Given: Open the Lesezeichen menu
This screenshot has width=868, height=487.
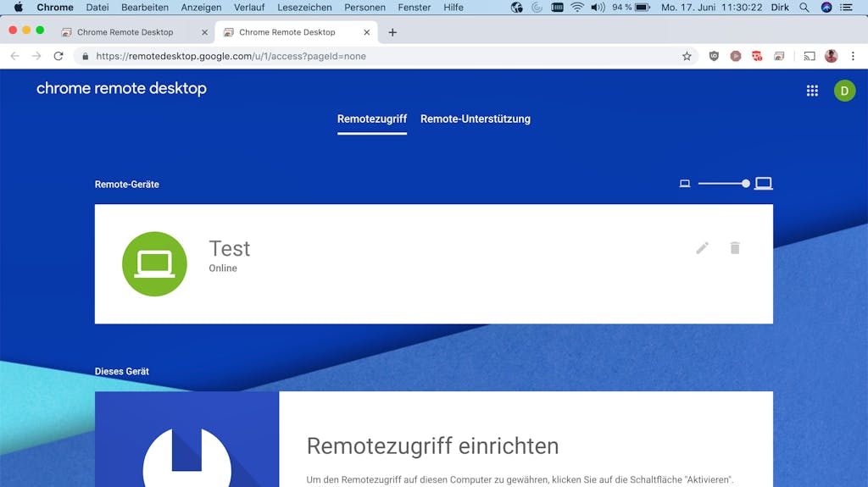Looking at the screenshot, I should [x=304, y=7].
